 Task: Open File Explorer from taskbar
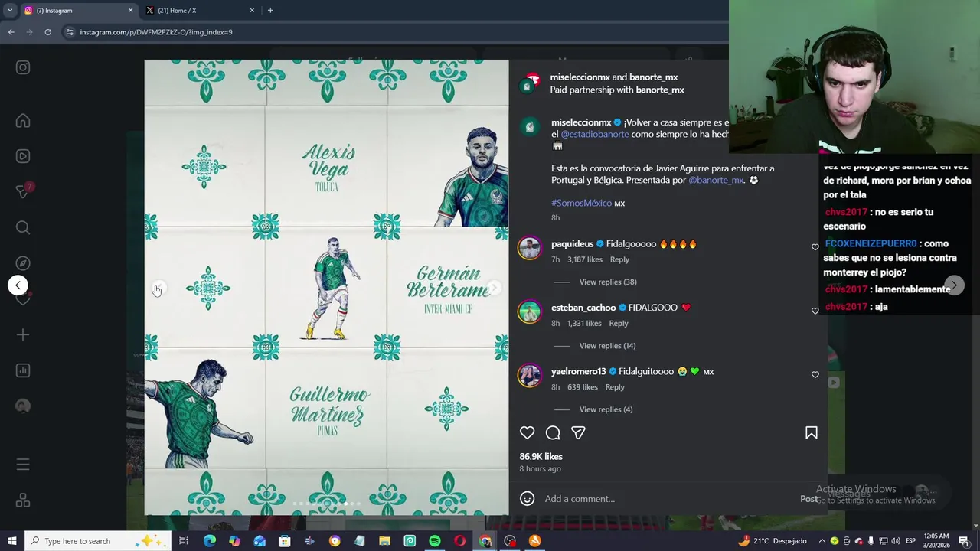click(384, 541)
